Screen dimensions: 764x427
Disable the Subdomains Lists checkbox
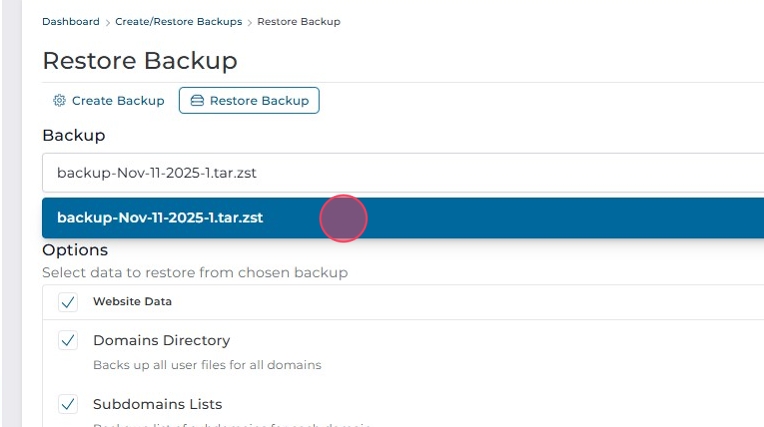[x=68, y=404]
